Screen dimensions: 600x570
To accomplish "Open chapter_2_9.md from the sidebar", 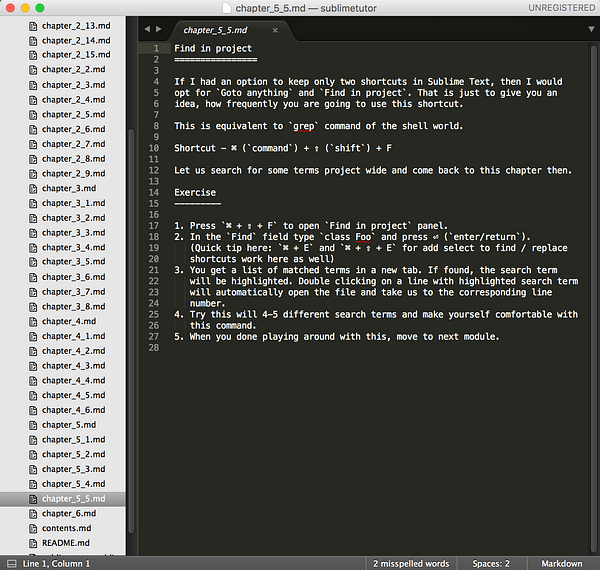I will pyautogui.click(x=73, y=174).
